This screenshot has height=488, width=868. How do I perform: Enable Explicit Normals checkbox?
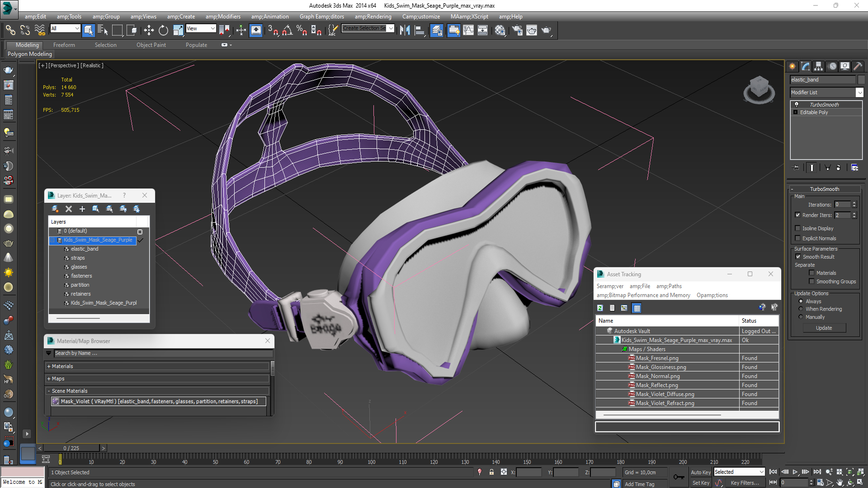(x=798, y=238)
